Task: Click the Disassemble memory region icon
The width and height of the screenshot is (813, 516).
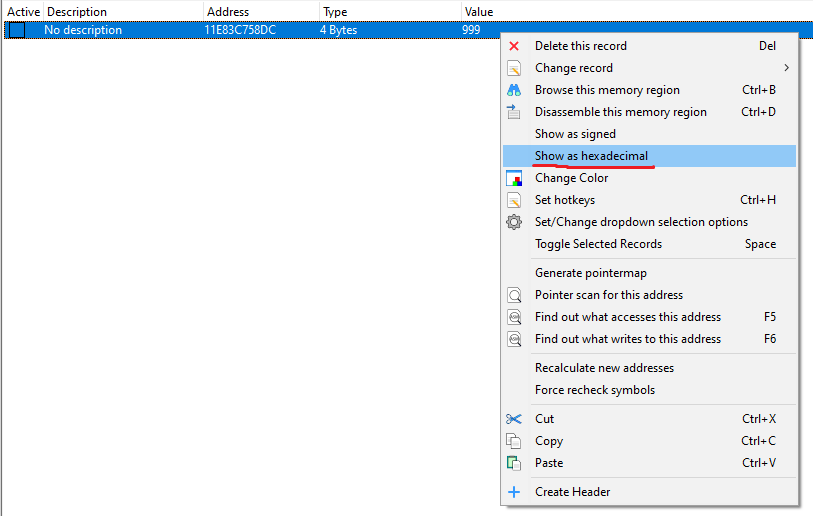Action: point(514,112)
